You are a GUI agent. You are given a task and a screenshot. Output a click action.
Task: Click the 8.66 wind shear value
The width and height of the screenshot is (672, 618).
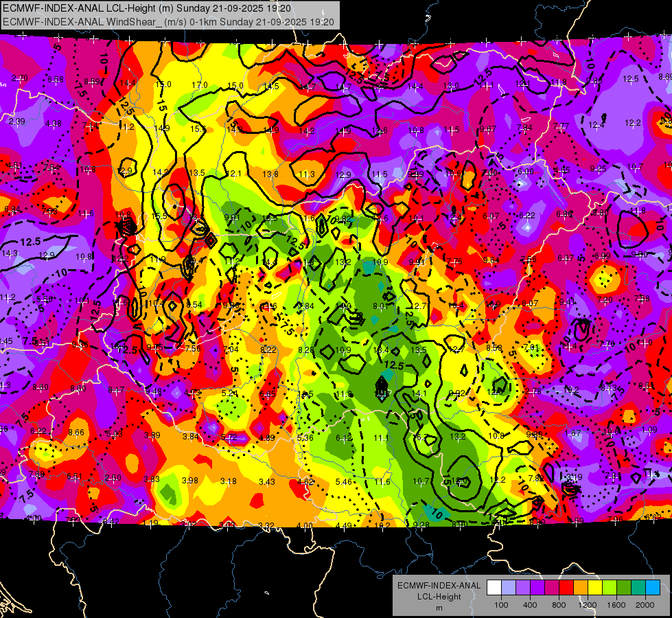pyautogui.click(x=76, y=433)
